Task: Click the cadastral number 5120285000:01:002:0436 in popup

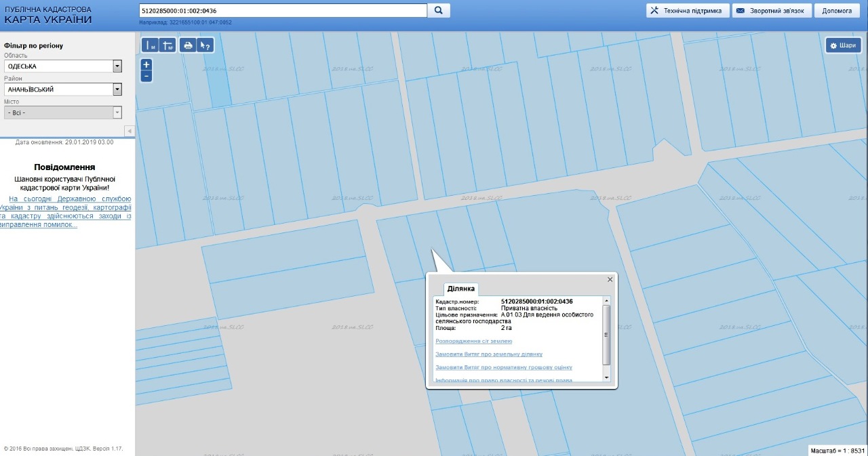Action: coord(537,302)
